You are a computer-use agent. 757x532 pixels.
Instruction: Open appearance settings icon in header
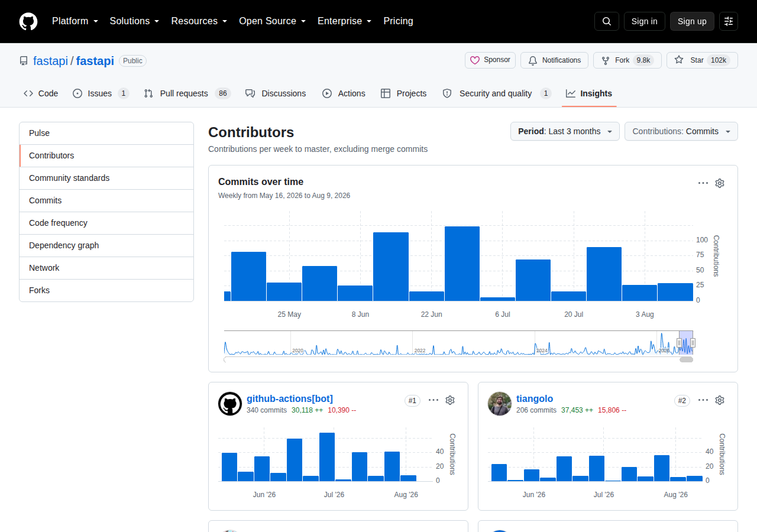pyautogui.click(x=729, y=21)
